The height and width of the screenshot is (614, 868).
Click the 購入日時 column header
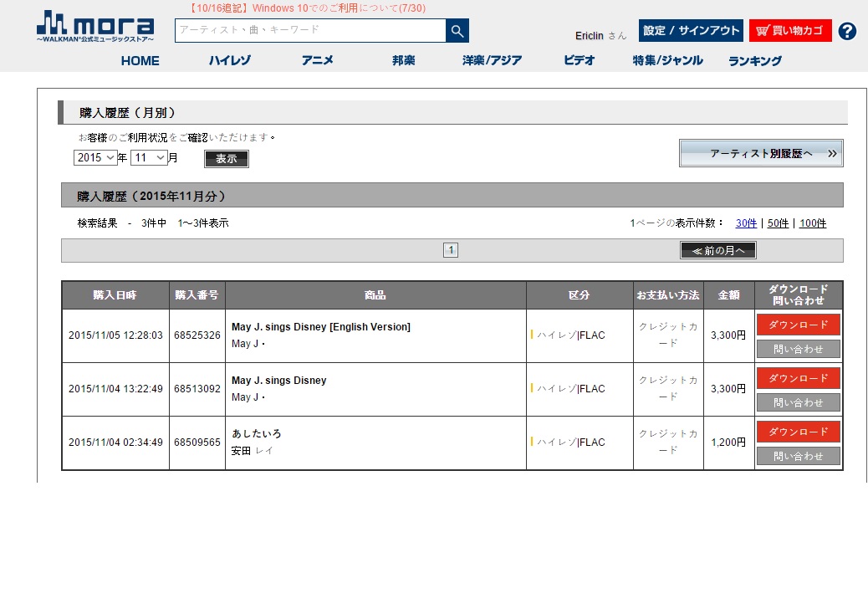click(115, 295)
